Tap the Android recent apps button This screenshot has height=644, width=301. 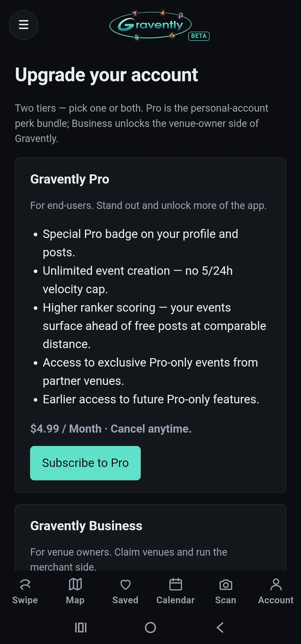point(81,627)
